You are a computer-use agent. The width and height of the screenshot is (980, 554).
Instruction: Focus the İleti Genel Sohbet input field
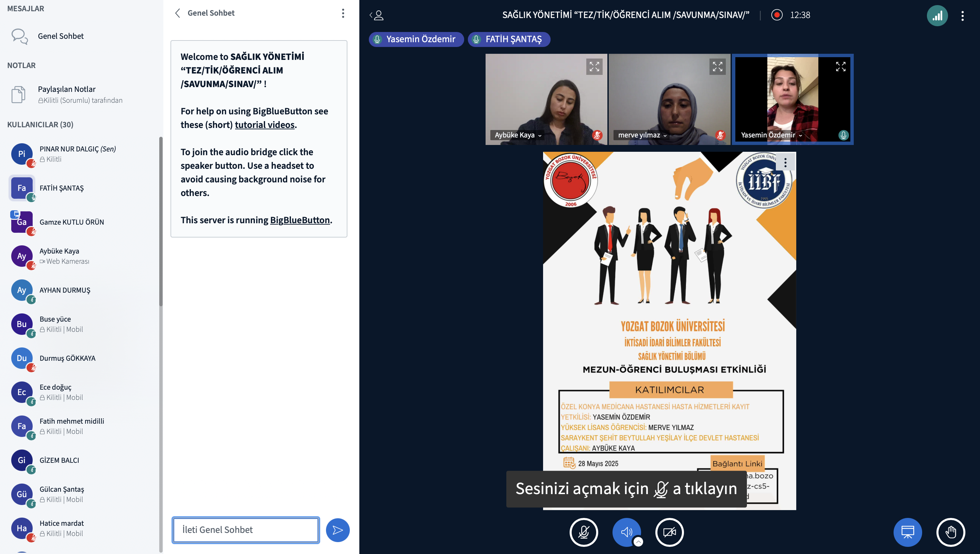coord(246,529)
